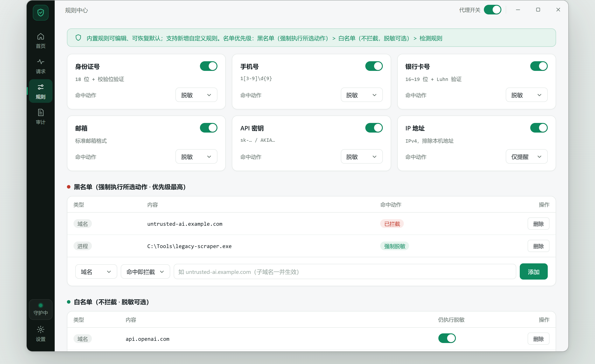The width and height of the screenshot is (595, 364).
Task: Turn off the 手机号 rule switch
Action: point(374,66)
